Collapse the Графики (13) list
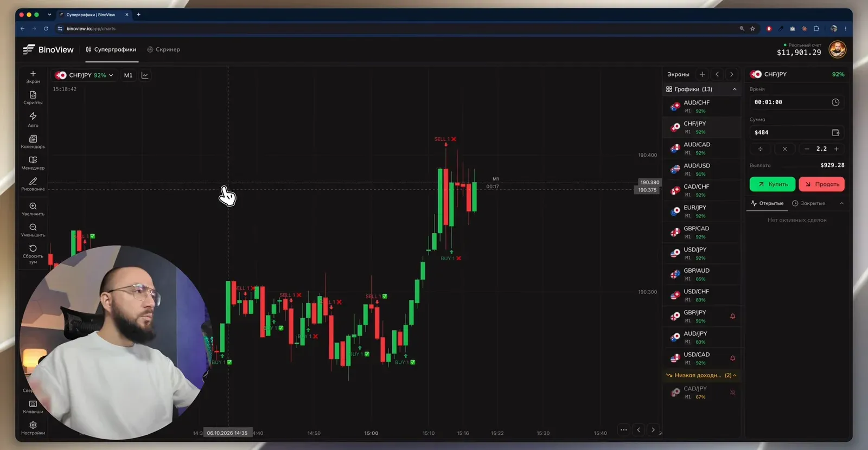 click(735, 89)
